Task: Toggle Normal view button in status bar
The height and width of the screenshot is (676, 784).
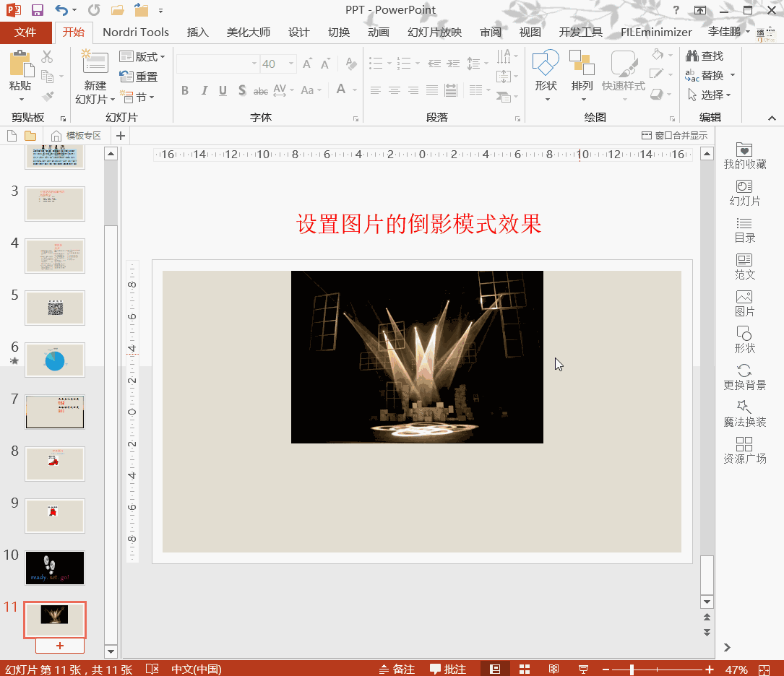Action: (x=495, y=669)
